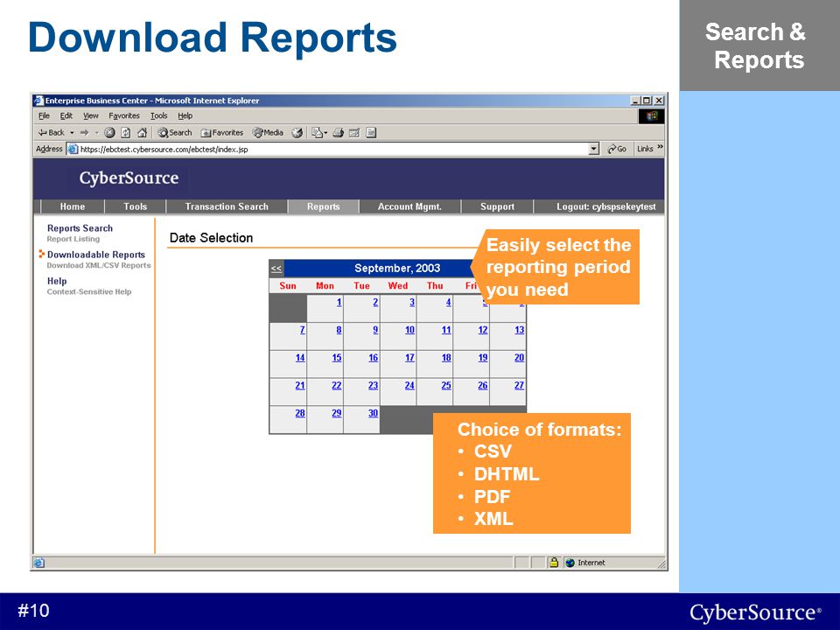The width and height of the screenshot is (840, 630).
Task: Expand the address bar dropdown arrow
Action: (593, 149)
